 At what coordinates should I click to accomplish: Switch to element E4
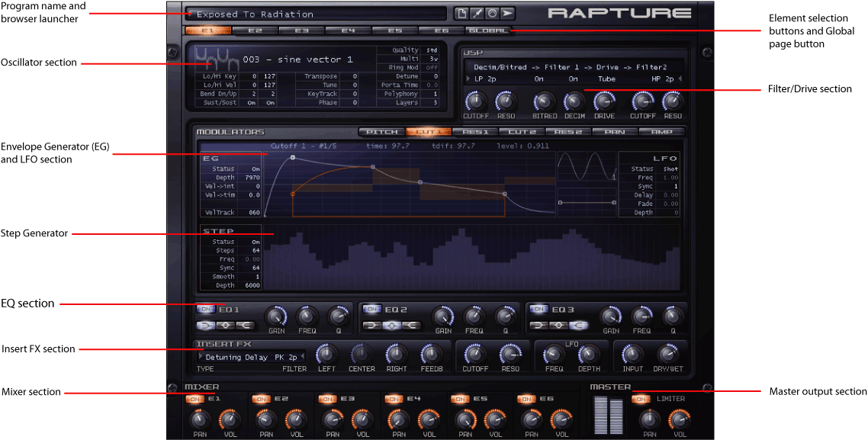[x=348, y=31]
